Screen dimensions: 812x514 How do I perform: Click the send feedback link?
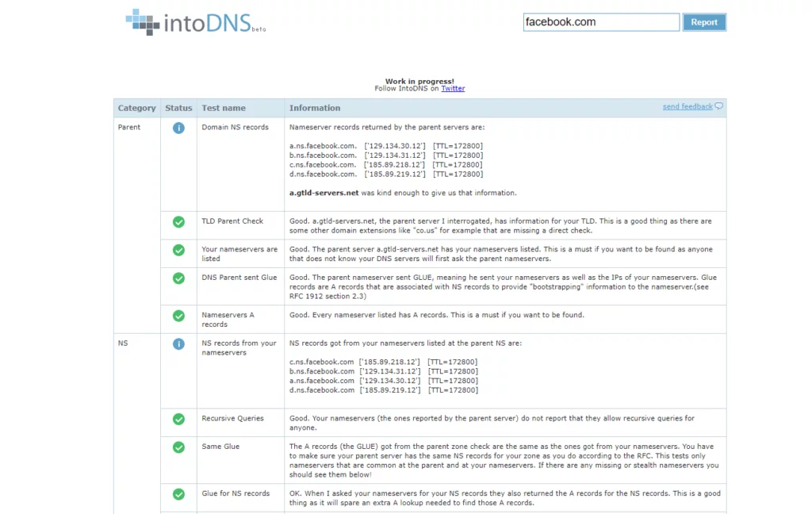687,106
